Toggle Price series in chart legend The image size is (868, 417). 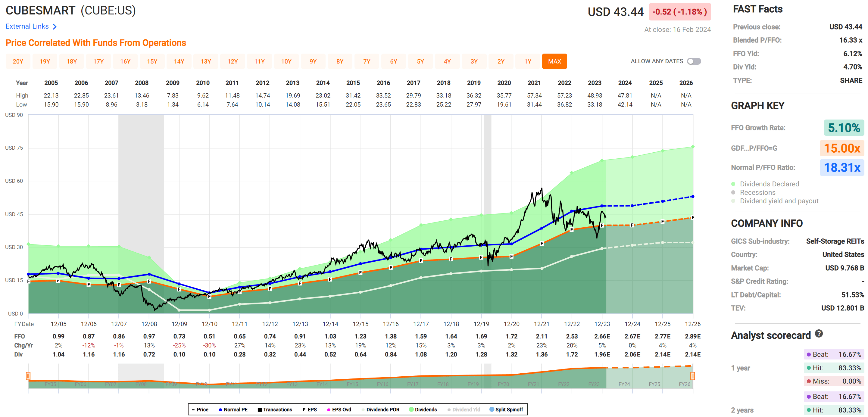pos(200,409)
